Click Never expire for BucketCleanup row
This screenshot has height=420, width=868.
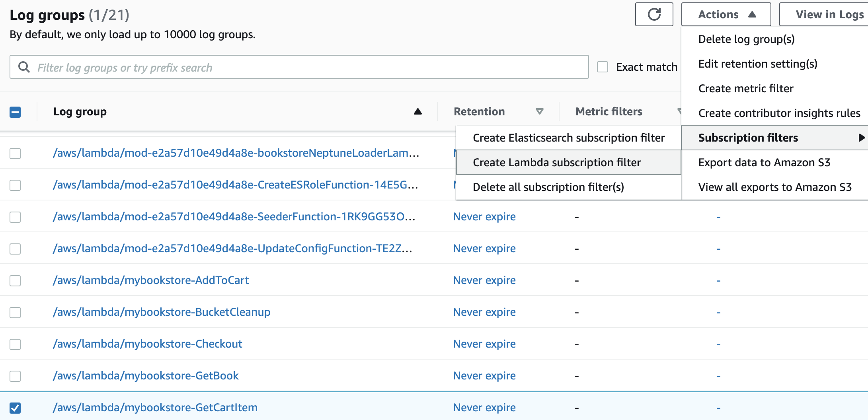tap(484, 312)
